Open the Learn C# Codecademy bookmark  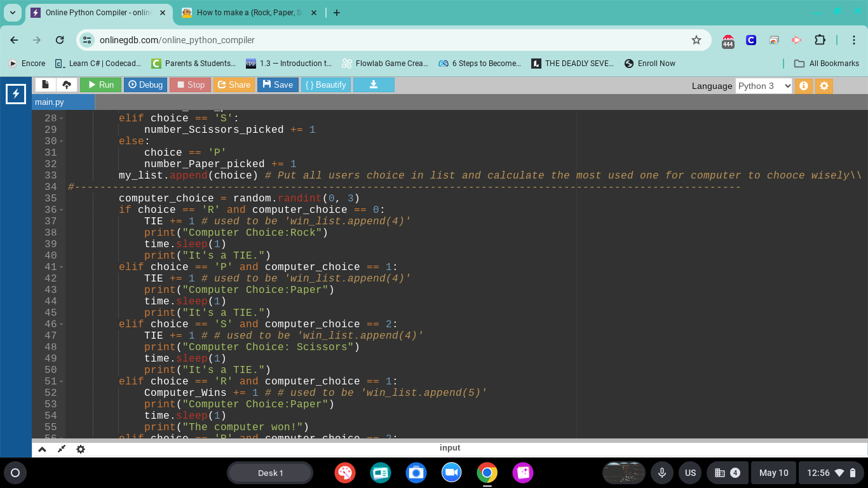pyautogui.click(x=98, y=64)
